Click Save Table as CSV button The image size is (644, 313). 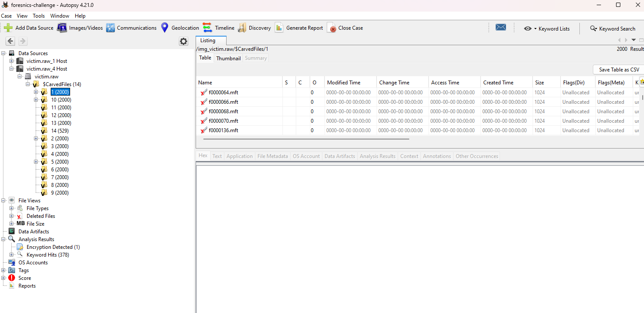click(619, 70)
